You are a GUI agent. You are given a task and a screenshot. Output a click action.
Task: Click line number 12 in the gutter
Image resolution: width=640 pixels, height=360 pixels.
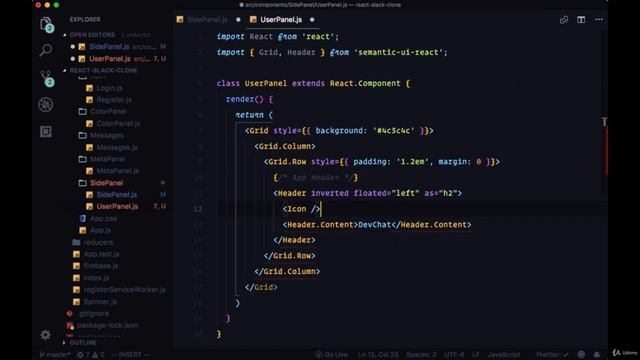click(x=198, y=209)
